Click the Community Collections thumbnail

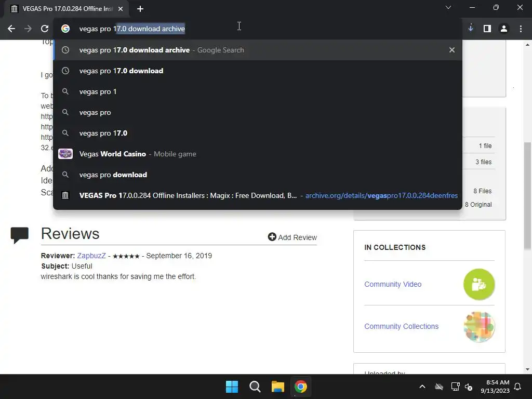[x=479, y=326]
